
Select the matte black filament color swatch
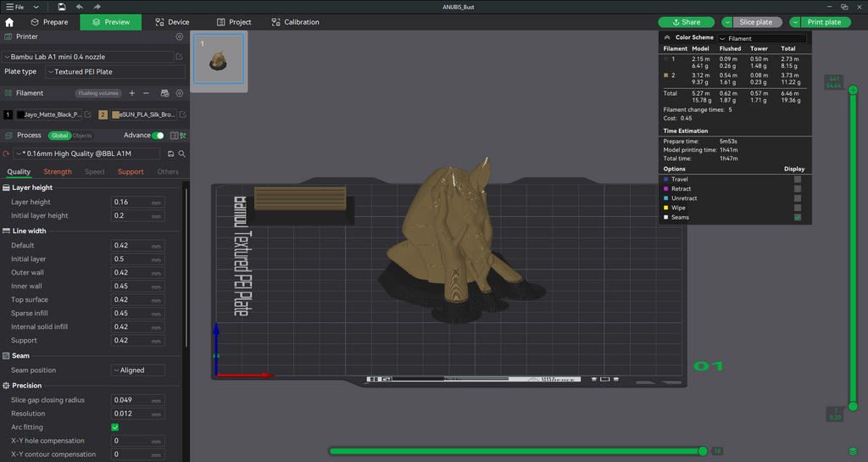20,114
